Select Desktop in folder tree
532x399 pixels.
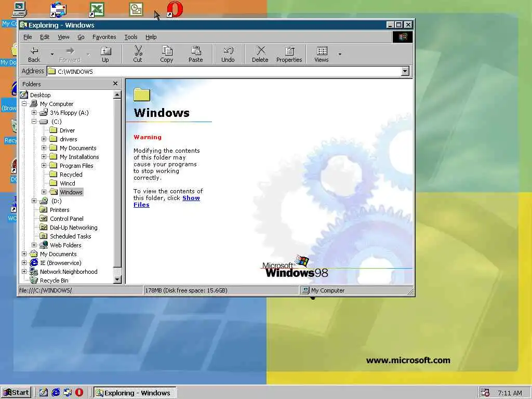(x=41, y=95)
